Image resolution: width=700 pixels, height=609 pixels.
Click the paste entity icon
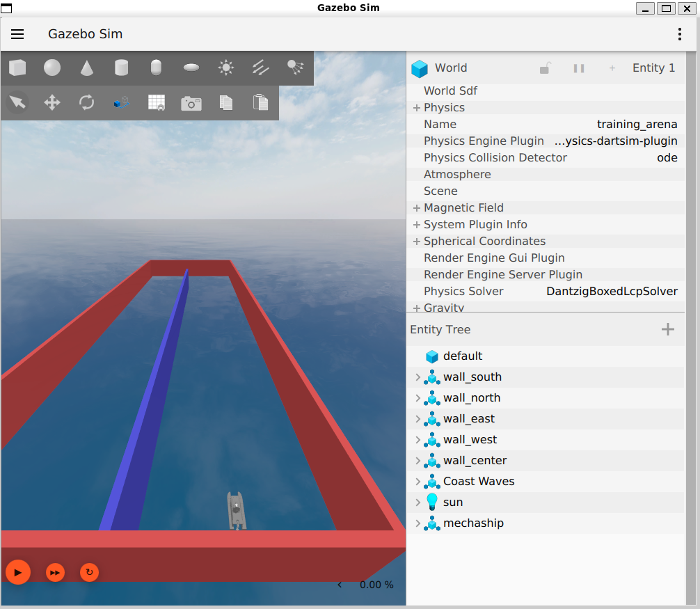(260, 102)
